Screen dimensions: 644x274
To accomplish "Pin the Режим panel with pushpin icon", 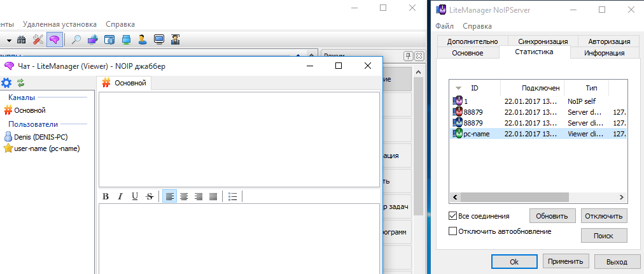I will click(409, 55).
